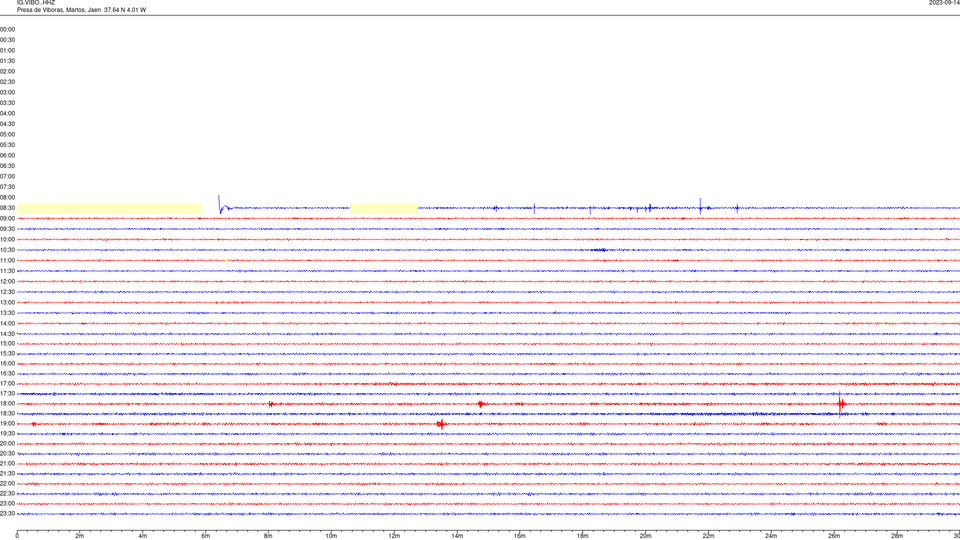Click the 08:30 row label
Screen dimensions: 960x540
[x=7, y=208]
